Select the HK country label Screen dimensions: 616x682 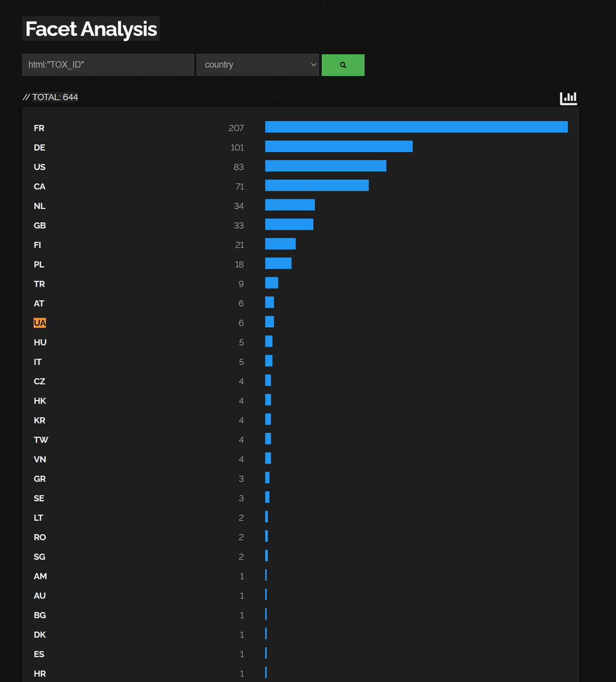click(x=40, y=401)
